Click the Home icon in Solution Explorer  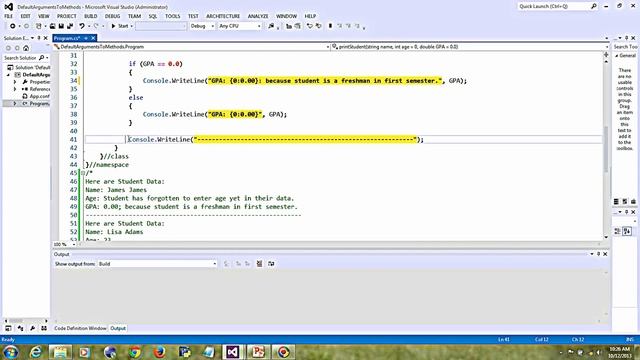click(x=26, y=48)
